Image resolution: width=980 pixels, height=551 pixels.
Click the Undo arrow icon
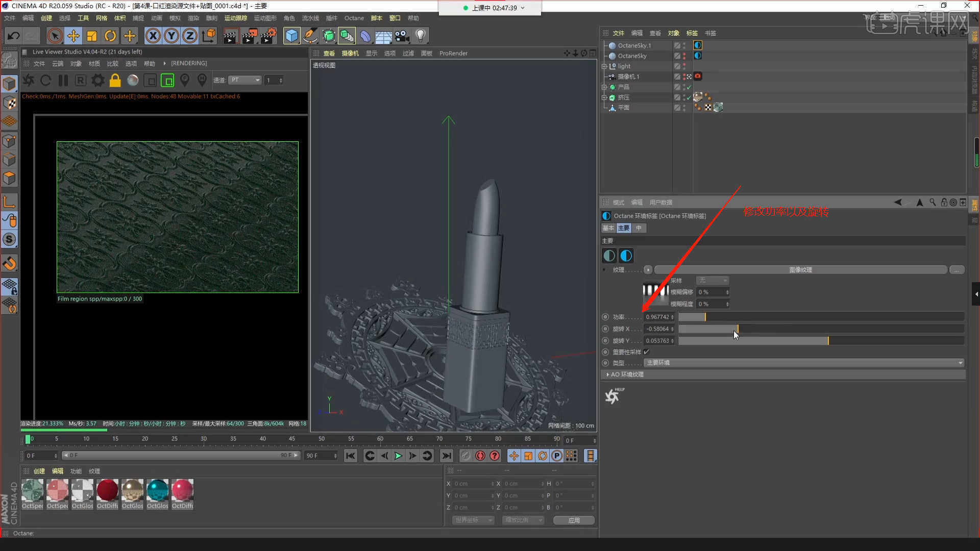pyautogui.click(x=14, y=36)
